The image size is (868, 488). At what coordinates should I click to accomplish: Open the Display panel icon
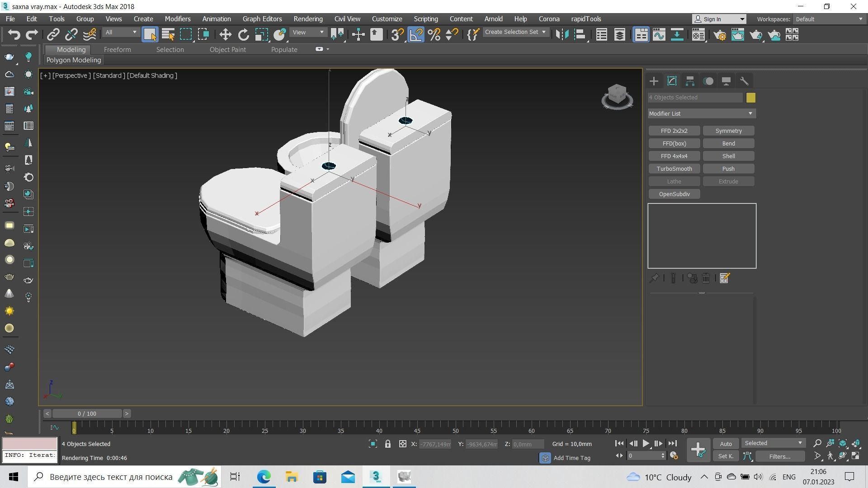click(x=726, y=81)
